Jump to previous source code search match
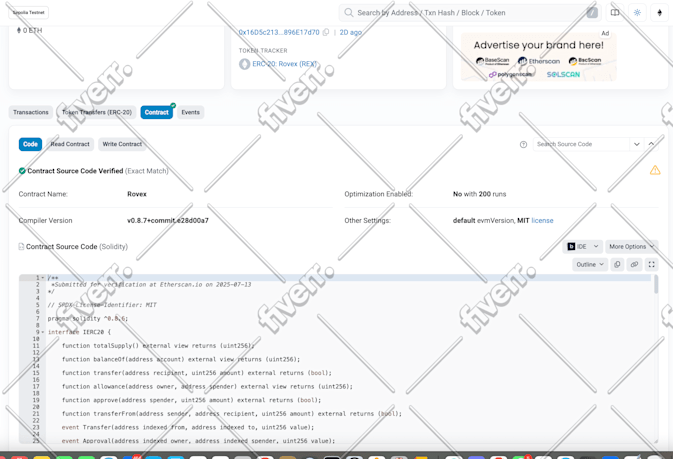This screenshot has height=459, width=673. [651, 144]
